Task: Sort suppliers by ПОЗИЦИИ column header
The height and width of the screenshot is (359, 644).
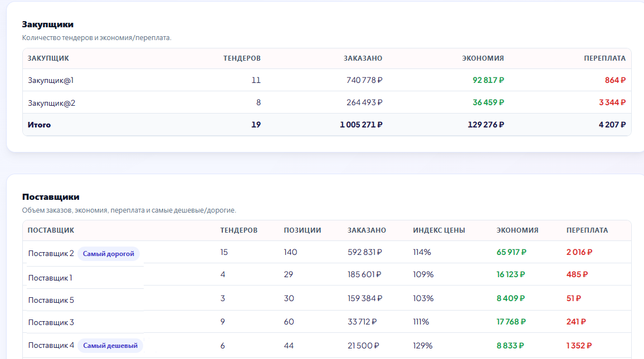Action: coord(302,230)
